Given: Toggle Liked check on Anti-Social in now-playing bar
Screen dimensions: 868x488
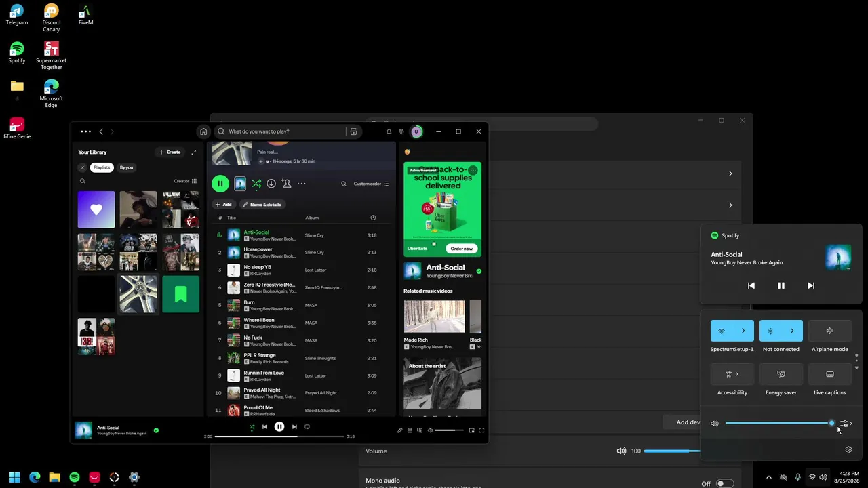Looking at the screenshot, I should 156,430.
